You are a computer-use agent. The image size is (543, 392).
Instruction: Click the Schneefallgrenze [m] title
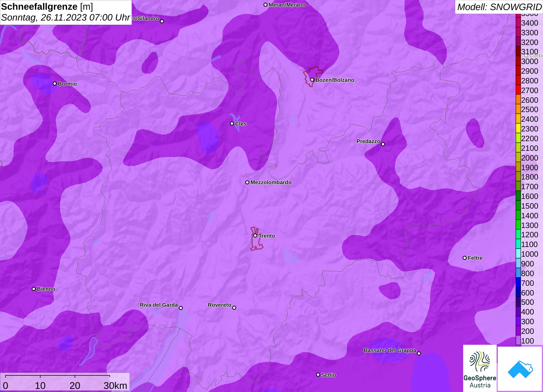coord(47,7)
